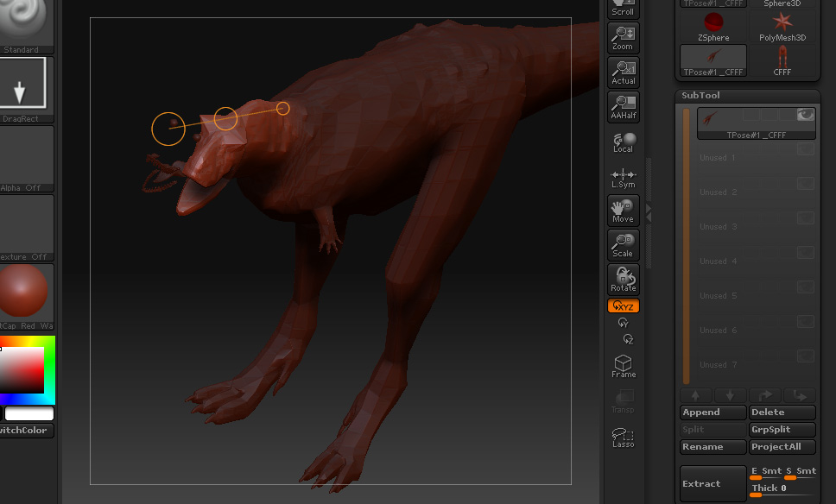Adjust the E Smt slider
Screen dimensions: 836x504
click(x=766, y=473)
